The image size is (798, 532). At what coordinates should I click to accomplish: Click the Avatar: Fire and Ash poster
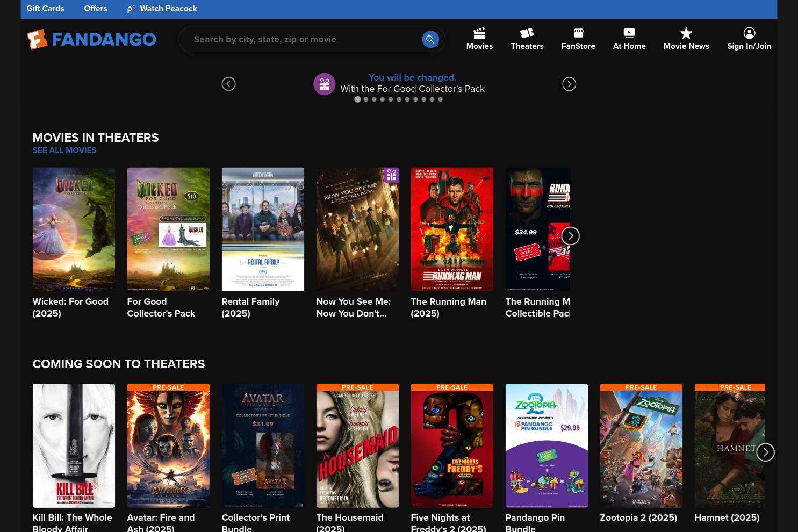(x=168, y=445)
